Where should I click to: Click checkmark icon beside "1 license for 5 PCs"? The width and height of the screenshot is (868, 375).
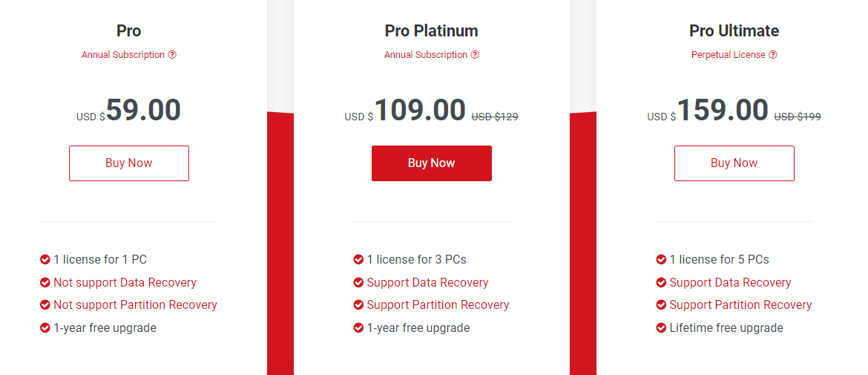point(661,259)
